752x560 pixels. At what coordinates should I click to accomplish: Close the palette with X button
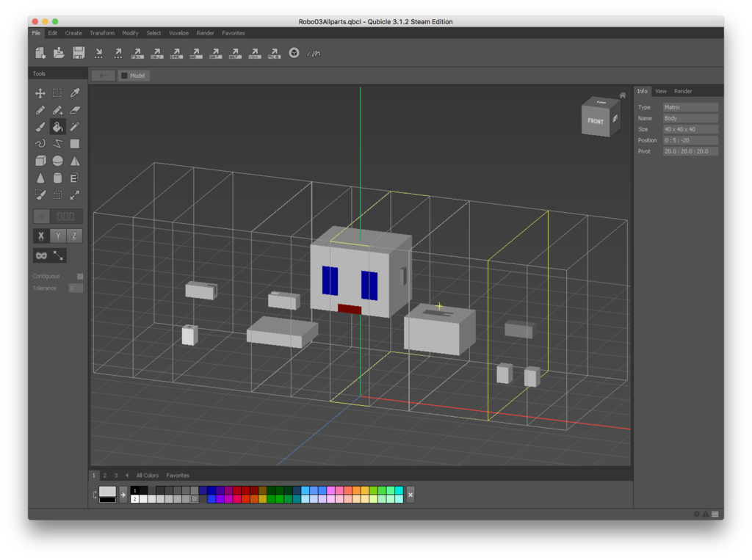click(x=411, y=495)
